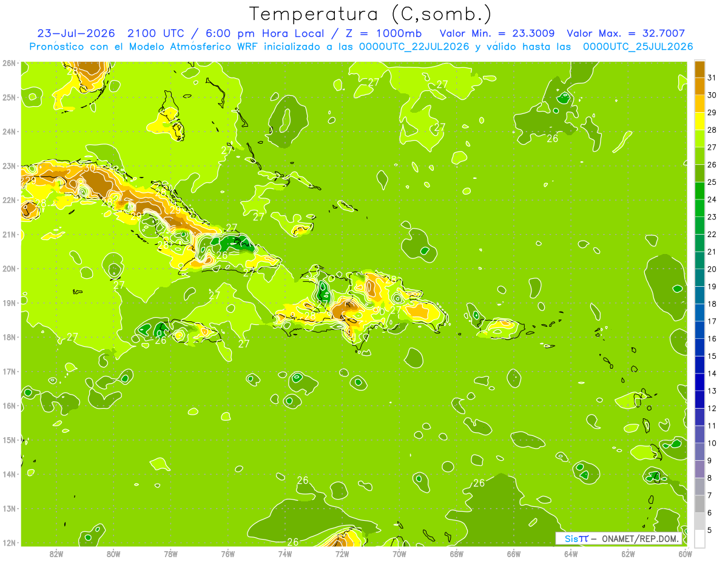This screenshot has width=728, height=562.
Task: Click the valid-until time 0000UTC_25JUL2026
Action: [638, 47]
